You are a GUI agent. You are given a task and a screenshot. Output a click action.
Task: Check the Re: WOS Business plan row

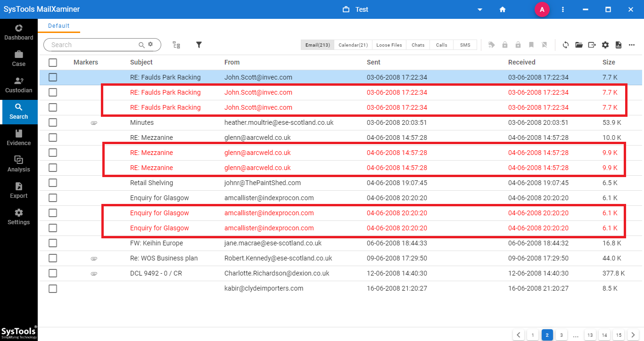[53, 258]
